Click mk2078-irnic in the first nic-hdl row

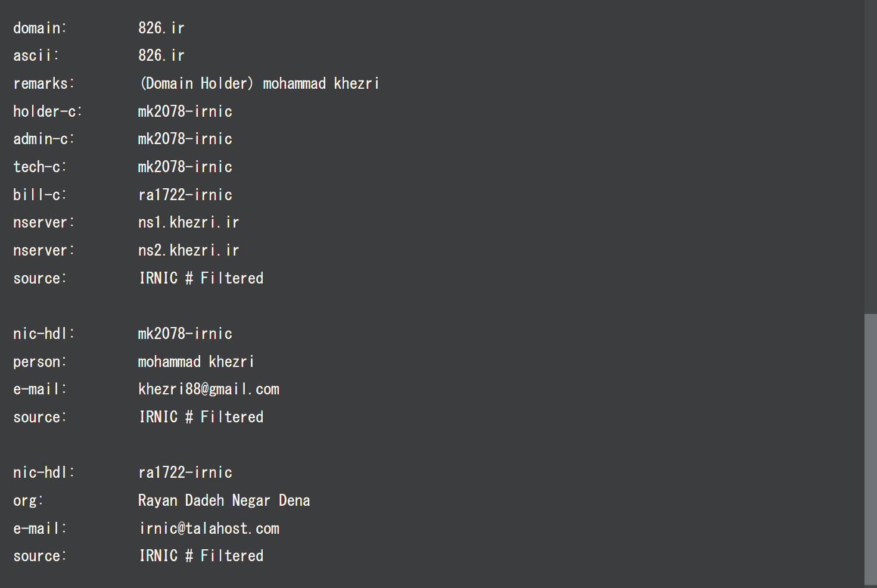(185, 334)
